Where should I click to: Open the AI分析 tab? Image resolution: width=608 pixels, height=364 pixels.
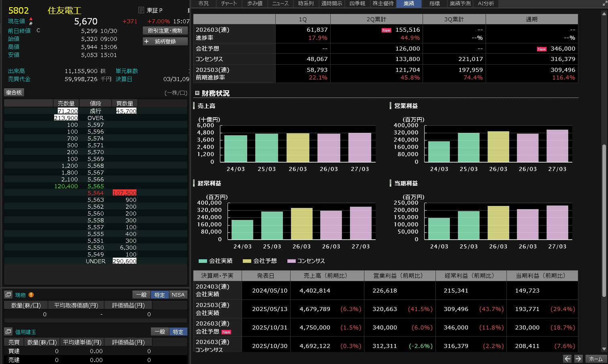[486, 4]
